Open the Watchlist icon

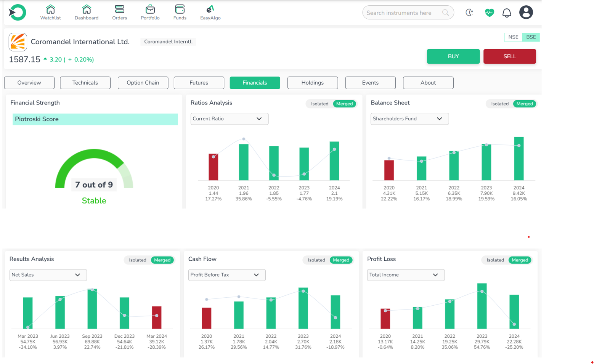[50, 9]
